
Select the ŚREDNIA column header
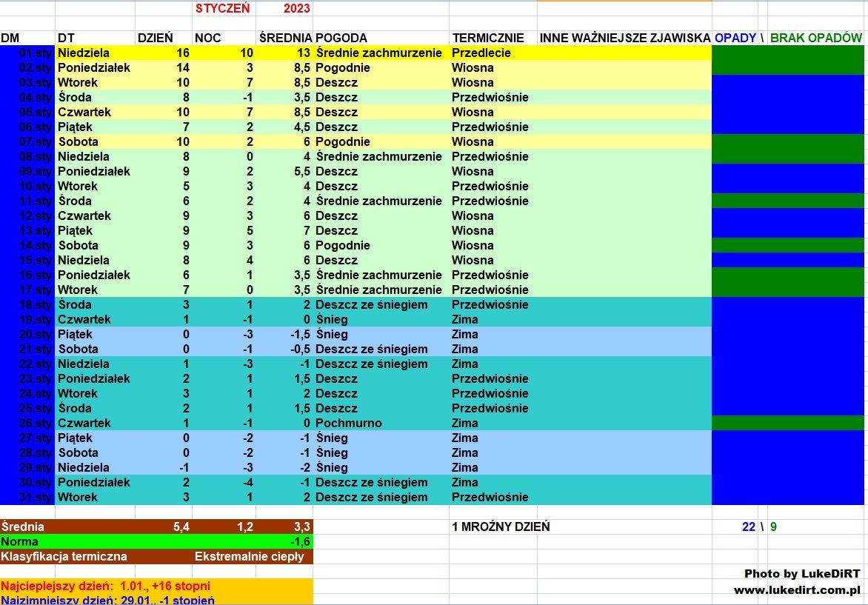(x=284, y=38)
